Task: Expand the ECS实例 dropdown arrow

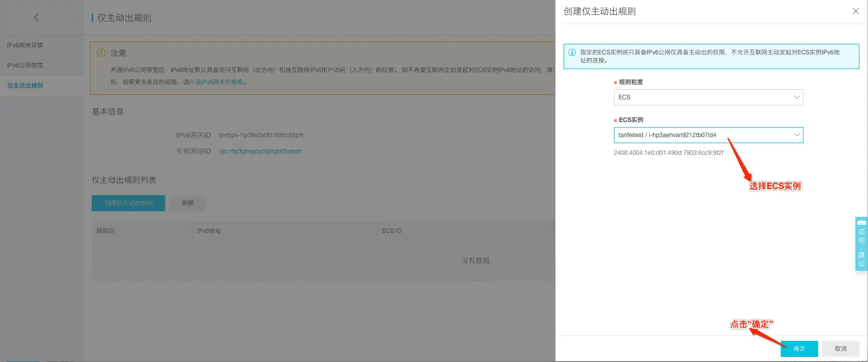Action: (796, 135)
